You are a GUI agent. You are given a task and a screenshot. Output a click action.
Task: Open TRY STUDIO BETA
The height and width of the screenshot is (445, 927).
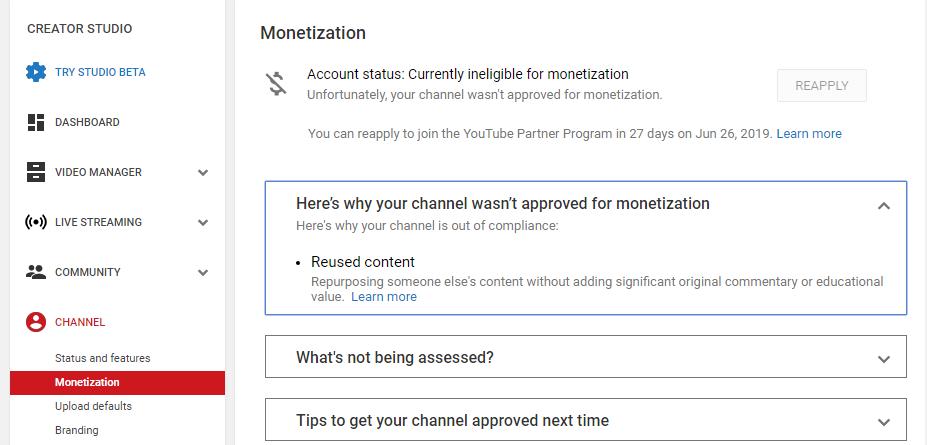click(x=100, y=72)
